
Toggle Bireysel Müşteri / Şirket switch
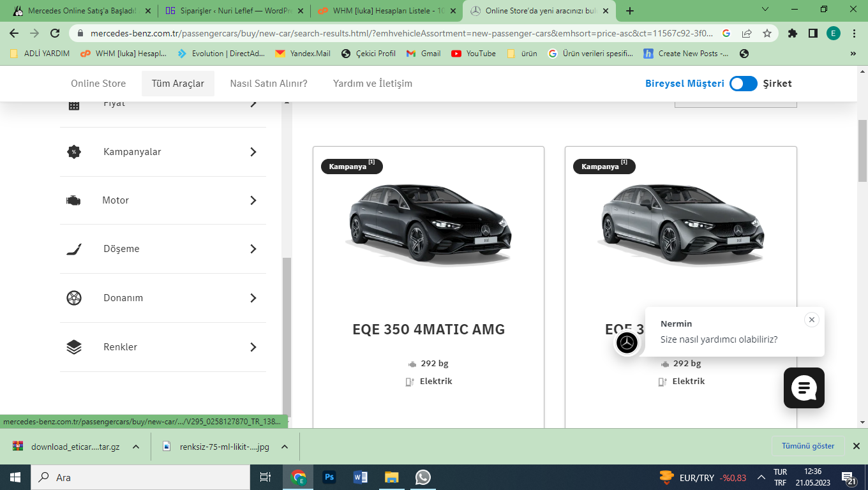click(744, 84)
